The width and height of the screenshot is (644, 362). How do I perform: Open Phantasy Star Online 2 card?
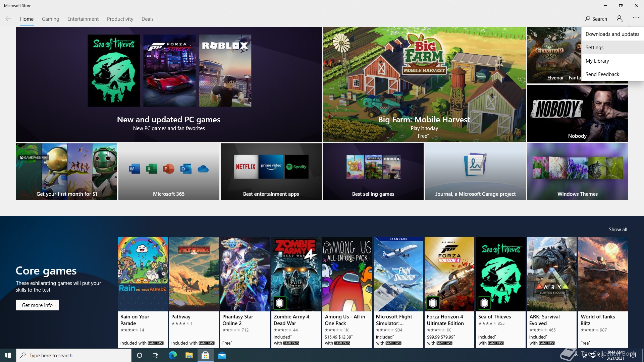(245, 292)
